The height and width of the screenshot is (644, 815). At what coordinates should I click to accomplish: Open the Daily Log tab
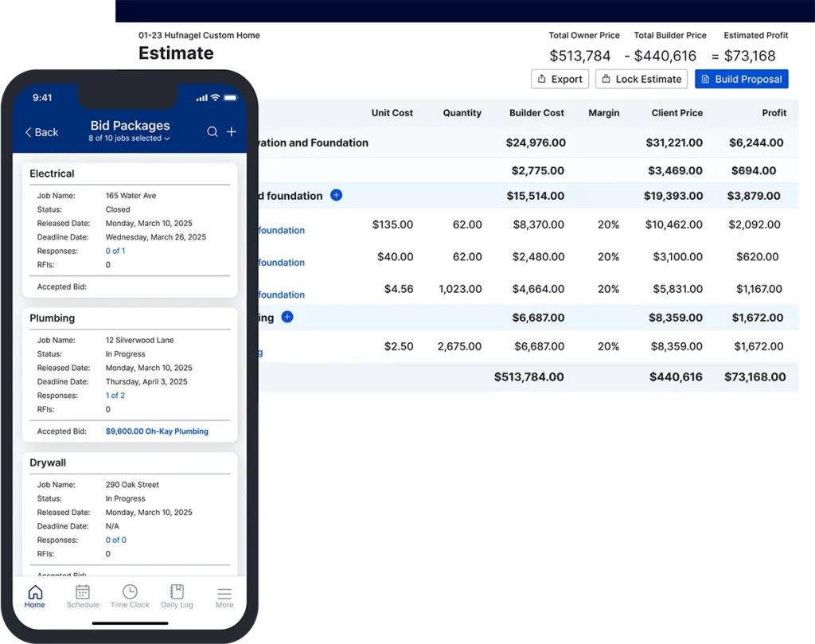point(177,595)
